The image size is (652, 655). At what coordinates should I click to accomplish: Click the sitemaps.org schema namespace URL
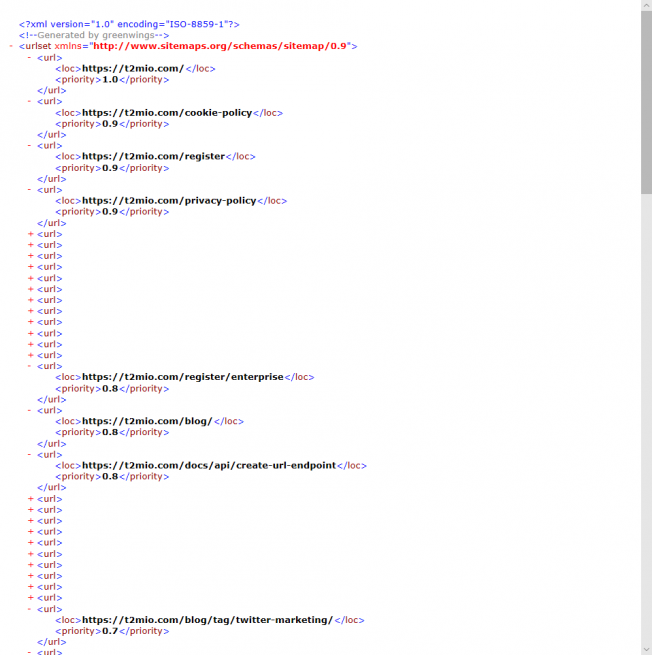click(x=220, y=46)
